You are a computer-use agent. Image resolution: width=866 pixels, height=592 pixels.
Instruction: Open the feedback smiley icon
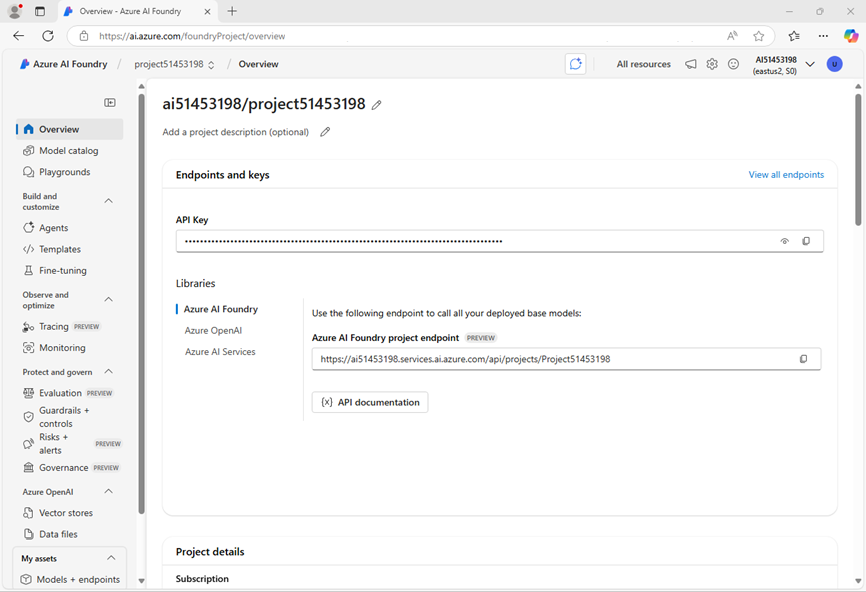733,64
